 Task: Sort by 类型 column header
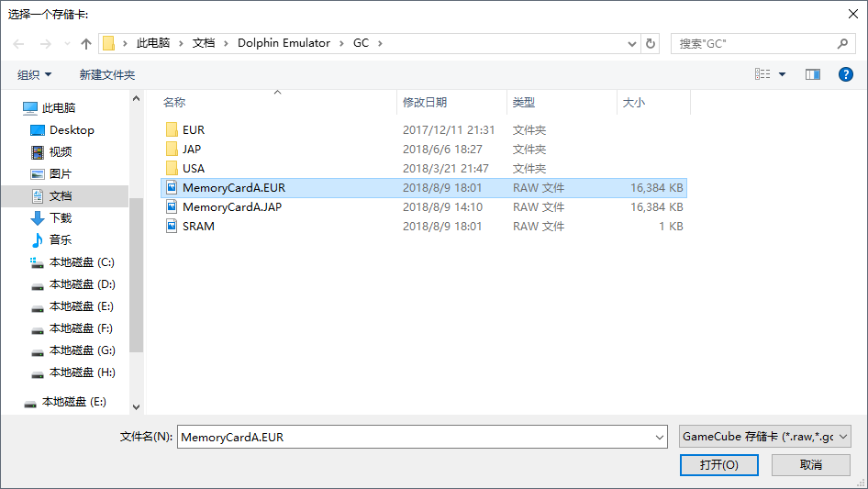coord(524,103)
